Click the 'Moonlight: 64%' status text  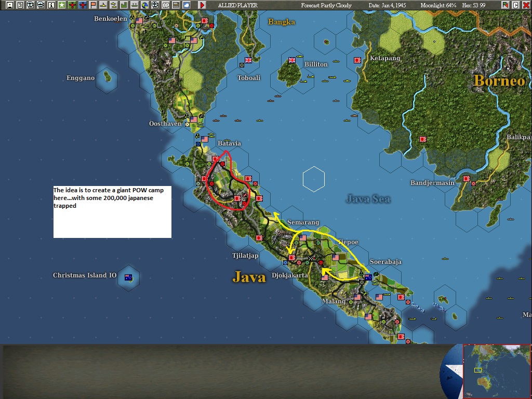(438, 5)
